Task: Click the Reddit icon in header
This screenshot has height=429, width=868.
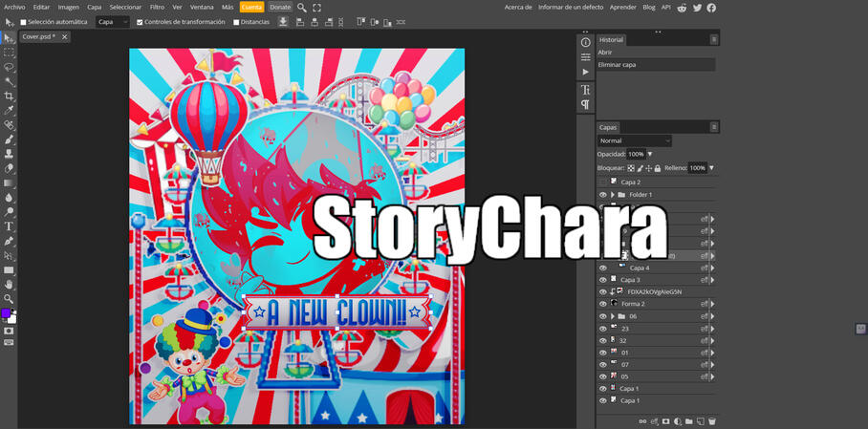Action: 682,8
